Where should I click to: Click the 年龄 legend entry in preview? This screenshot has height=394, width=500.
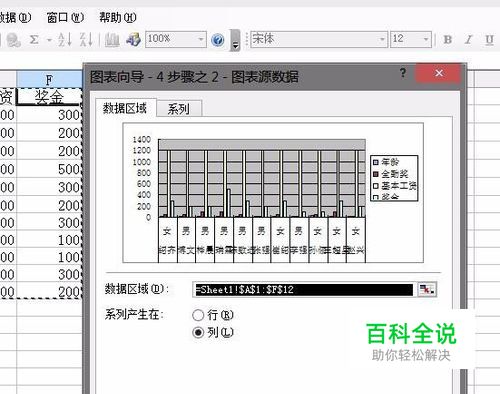click(x=386, y=162)
